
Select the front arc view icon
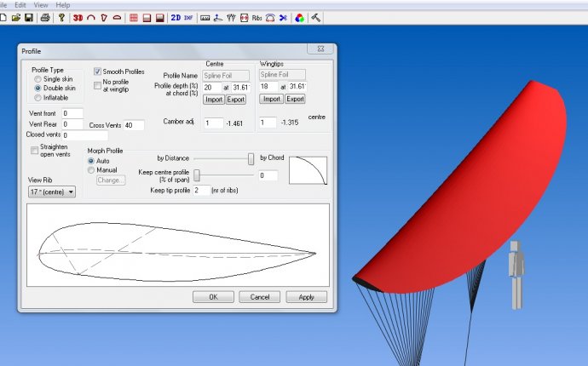tap(90, 18)
